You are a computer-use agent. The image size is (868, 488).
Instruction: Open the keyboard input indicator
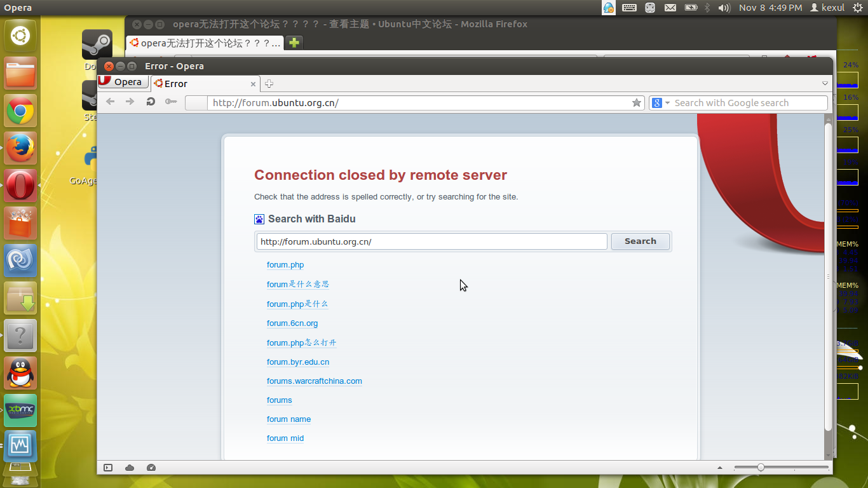pos(629,8)
